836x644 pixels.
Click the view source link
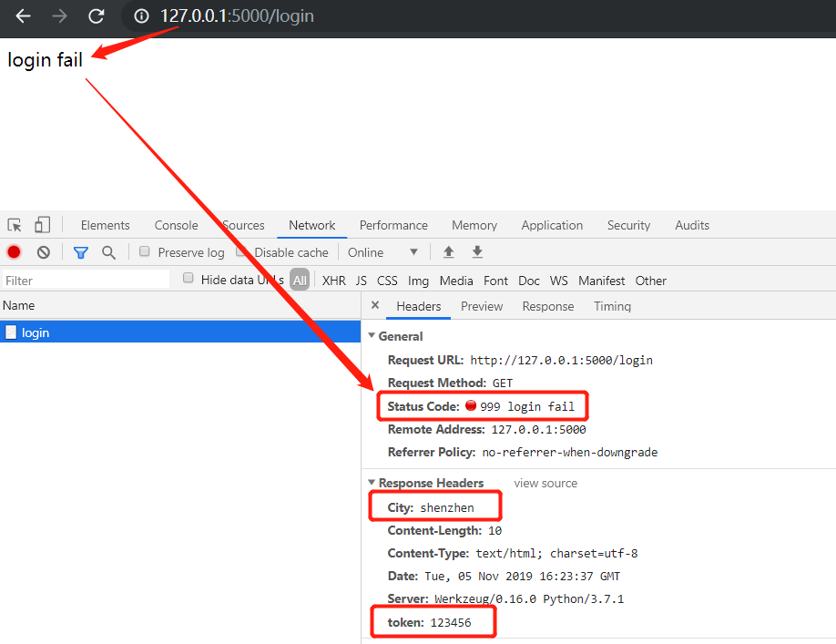point(545,483)
